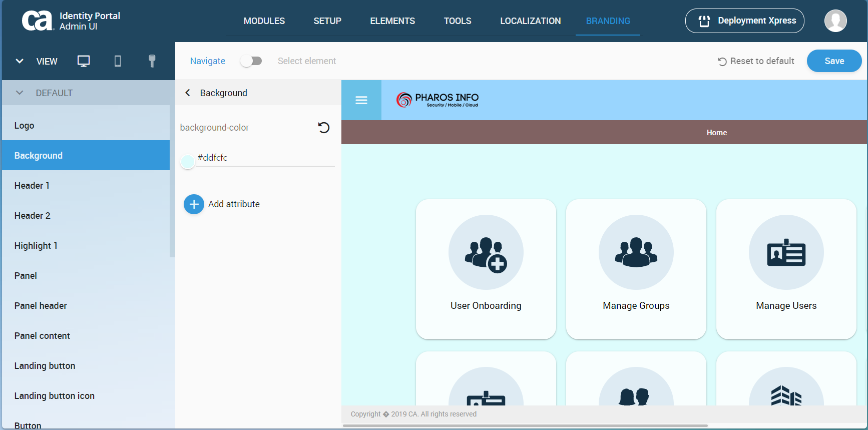Viewport: 868px width, 430px height.
Task: Open the SETUP menu
Action: point(327,21)
